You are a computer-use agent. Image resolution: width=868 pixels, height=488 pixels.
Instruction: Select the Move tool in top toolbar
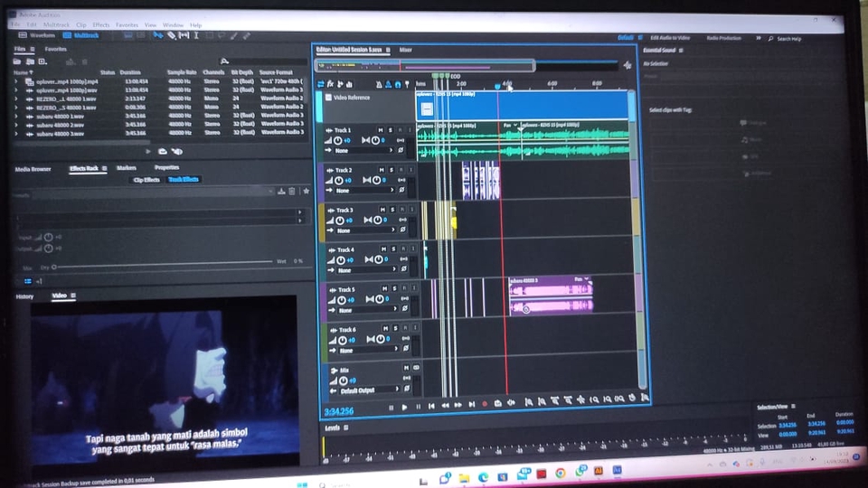point(157,35)
